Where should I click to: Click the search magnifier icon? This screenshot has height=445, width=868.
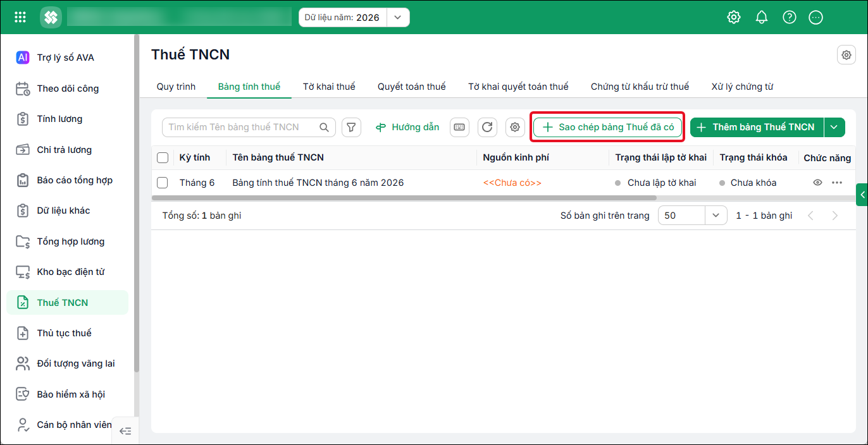324,127
